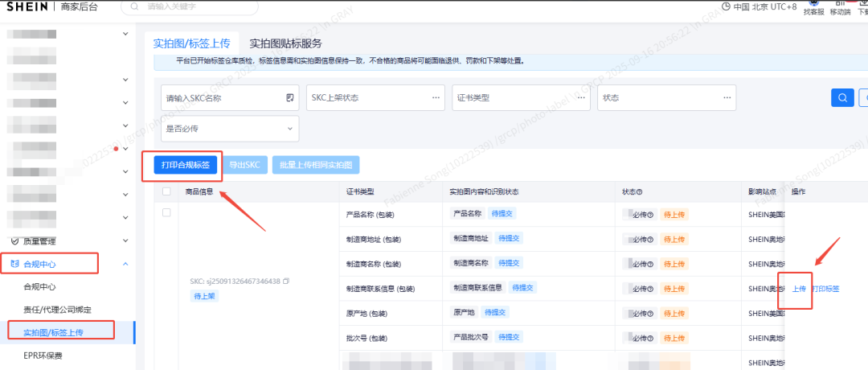Click the SHEIN logo
This screenshot has height=370, width=868.
(x=27, y=6)
